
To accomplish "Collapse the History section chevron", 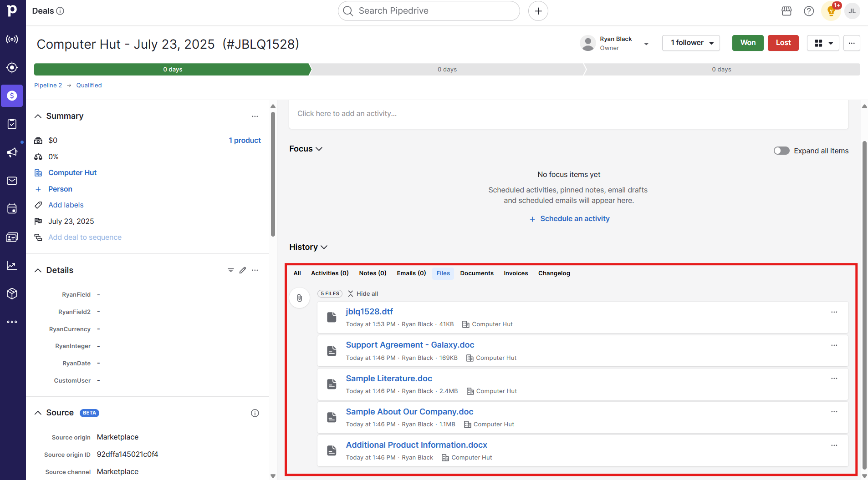I will pos(324,247).
